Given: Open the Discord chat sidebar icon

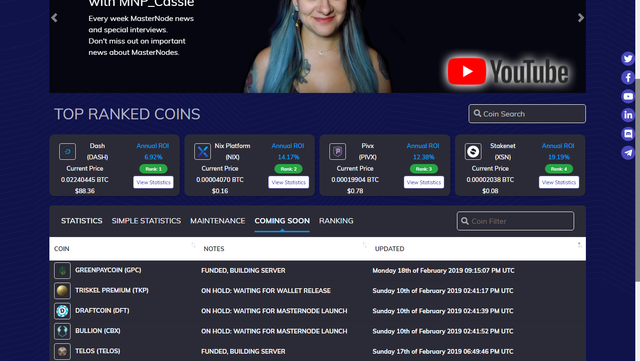Looking at the screenshot, I should (x=628, y=134).
